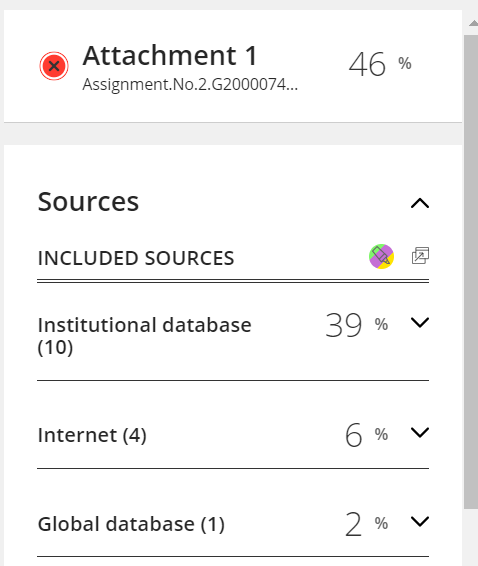478x566 pixels.
Task: Click the 46 % overall match score
Action: pyautogui.click(x=380, y=65)
